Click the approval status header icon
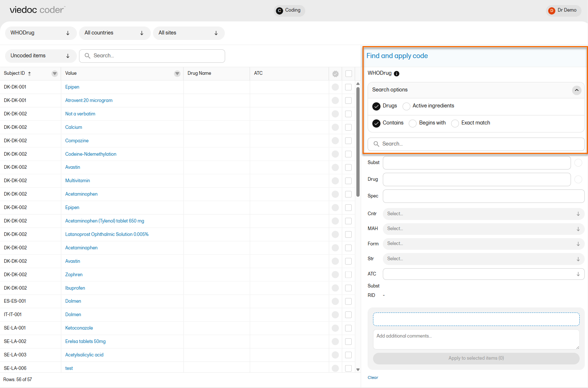This screenshot has width=588, height=388. coord(335,74)
